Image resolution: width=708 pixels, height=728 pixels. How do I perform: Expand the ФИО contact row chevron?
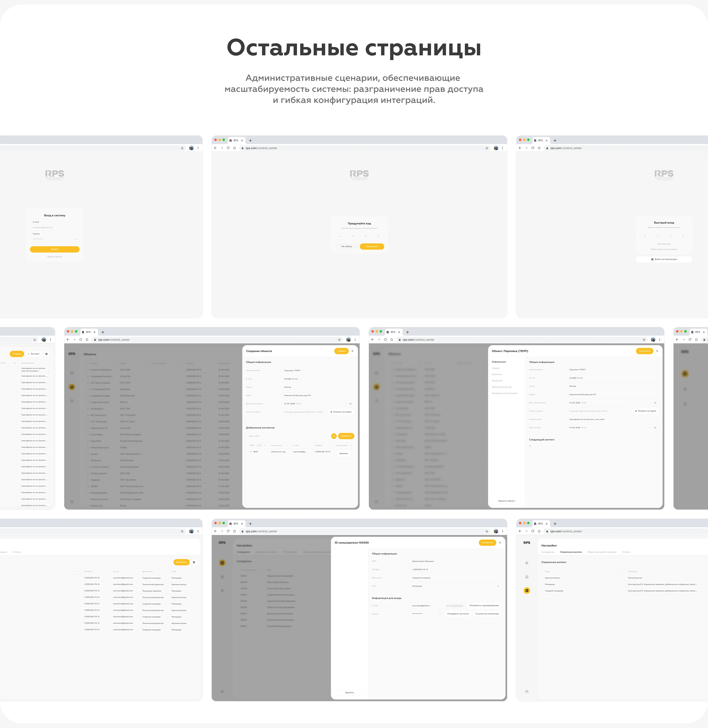tap(251, 452)
